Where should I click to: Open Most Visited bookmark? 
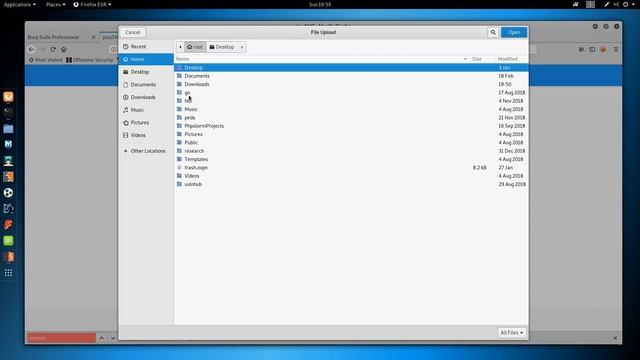click(45, 60)
